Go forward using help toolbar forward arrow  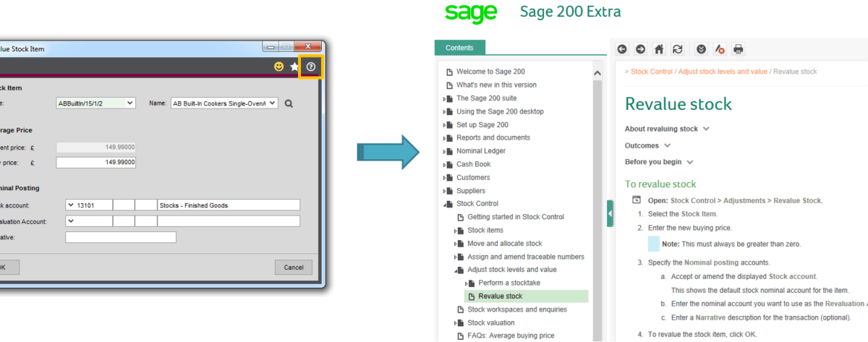[x=640, y=49]
